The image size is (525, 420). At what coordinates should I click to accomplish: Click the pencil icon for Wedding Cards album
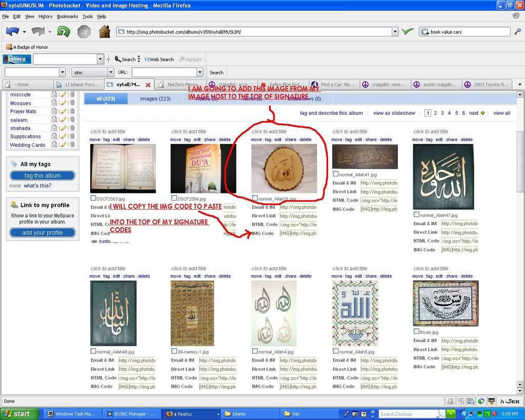63,145
